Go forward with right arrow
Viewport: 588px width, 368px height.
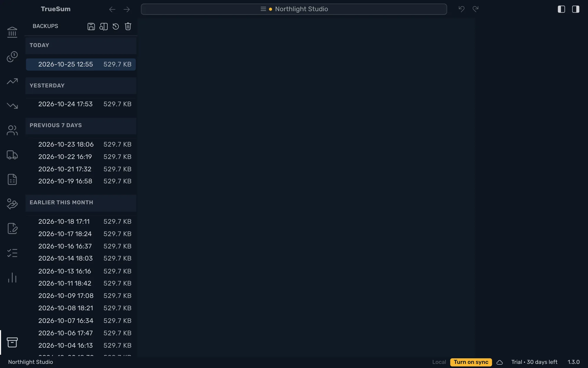pyautogui.click(x=127, y=9)
